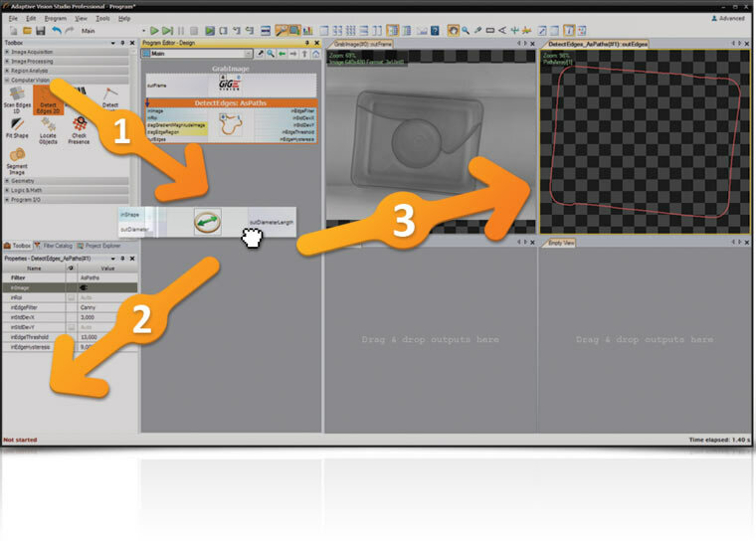Viewport: 756px width, 545px height.
Task: Pin the Program Editor panel
Action: (x=306, y=43)
